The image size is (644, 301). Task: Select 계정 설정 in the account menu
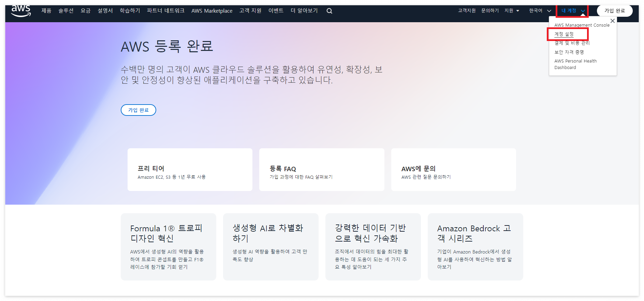pos(564,34)
